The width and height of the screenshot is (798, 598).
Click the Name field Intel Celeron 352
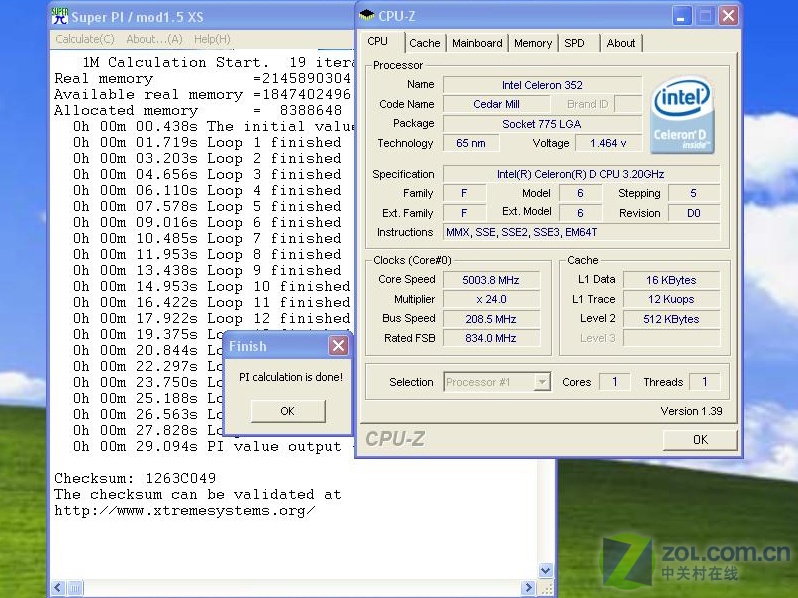tap(542, 85)
